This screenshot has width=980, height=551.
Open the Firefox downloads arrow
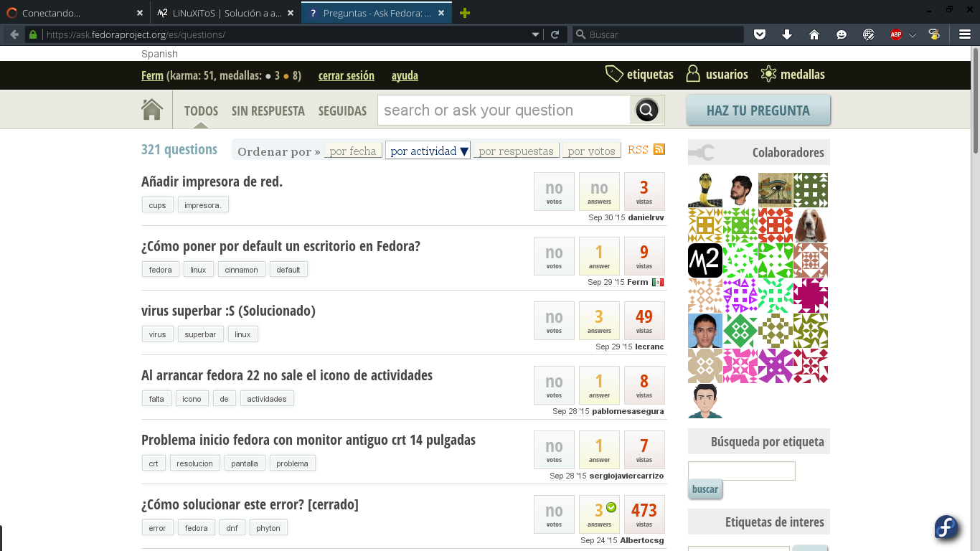point(787,34)
